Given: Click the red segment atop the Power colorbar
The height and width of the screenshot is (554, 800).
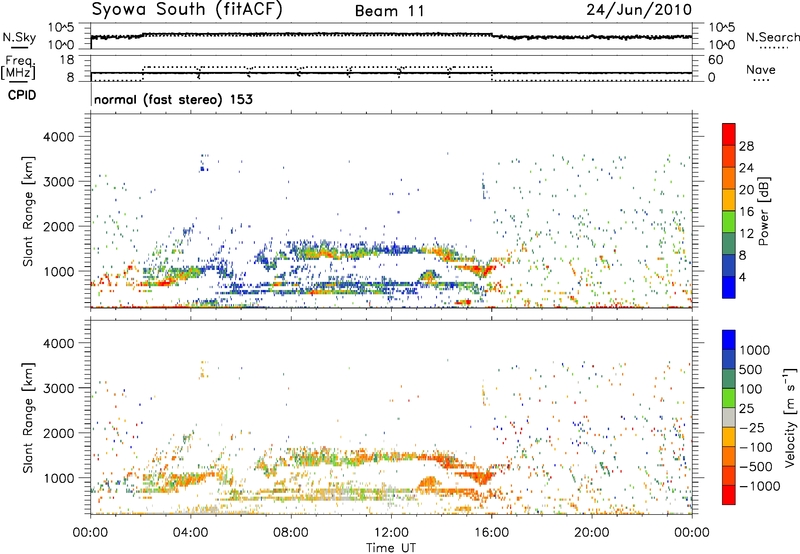Looking at the screenshot, I should [x=729, y=134].
